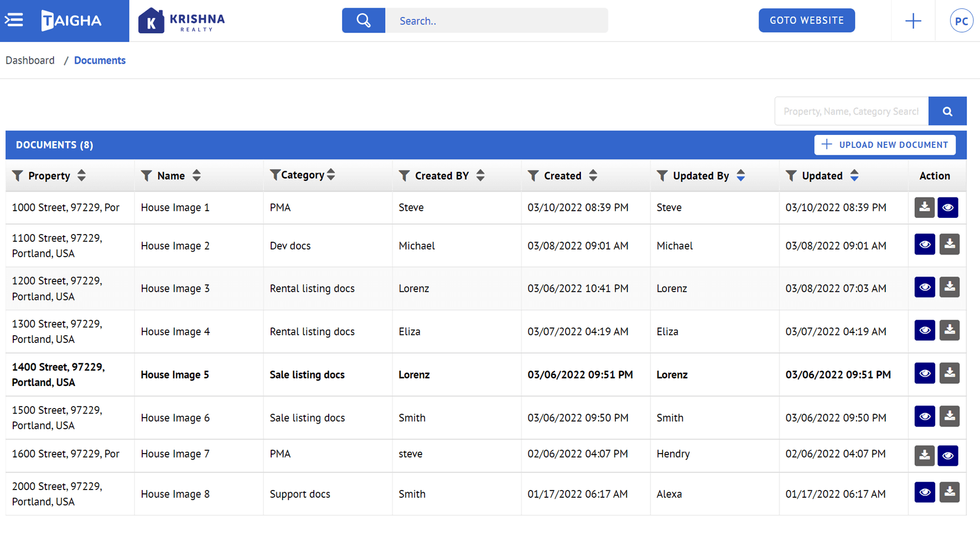Click Michael in Created BY column

pyautogui.click(x=417, y=246)
